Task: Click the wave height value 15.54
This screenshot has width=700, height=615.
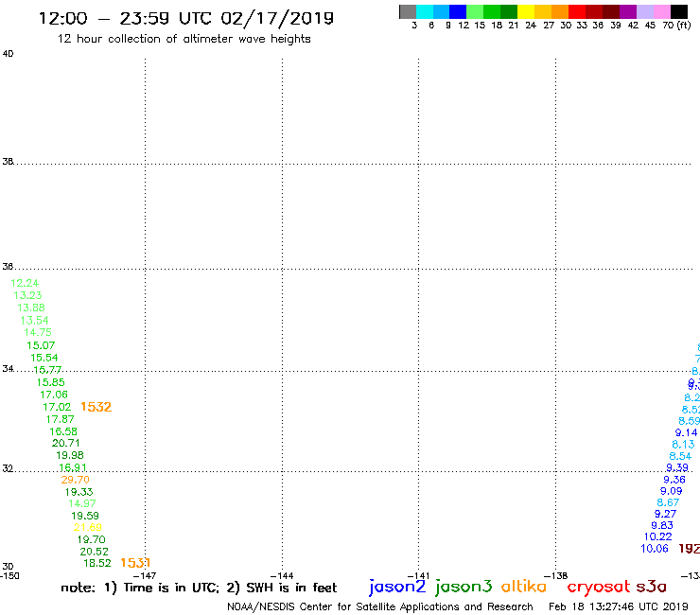Action: tap(44, 358)
